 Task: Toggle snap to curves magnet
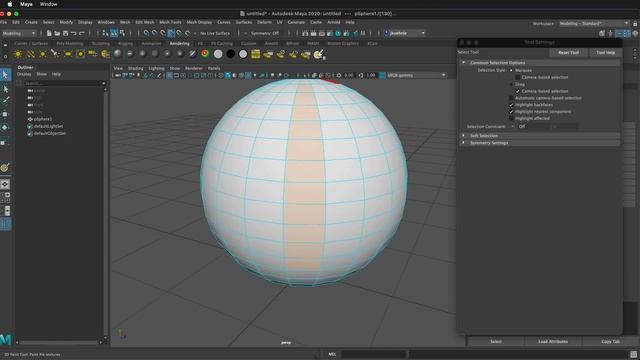[154, 33]
